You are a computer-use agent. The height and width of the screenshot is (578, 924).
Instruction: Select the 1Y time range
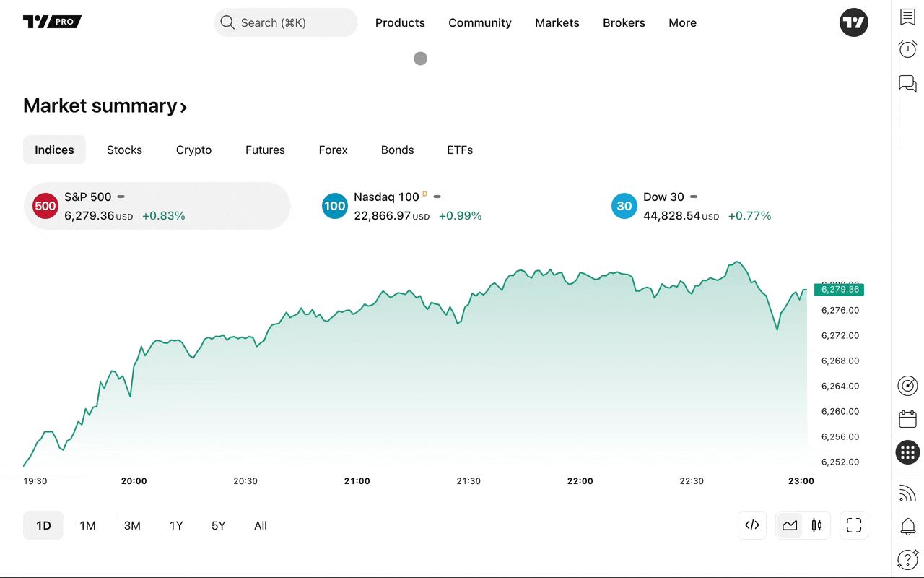coord(176,525)
